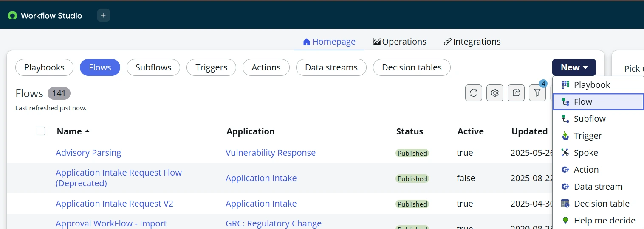Tick the select-all checkbox beside Name
This screenshot has height=229, width=644.
click(x=41, y=131)
